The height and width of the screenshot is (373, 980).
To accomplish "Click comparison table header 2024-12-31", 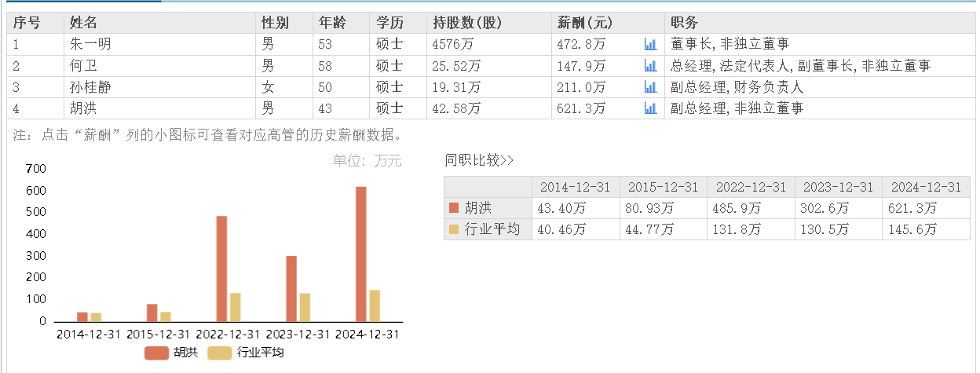I will click(926, 187).
